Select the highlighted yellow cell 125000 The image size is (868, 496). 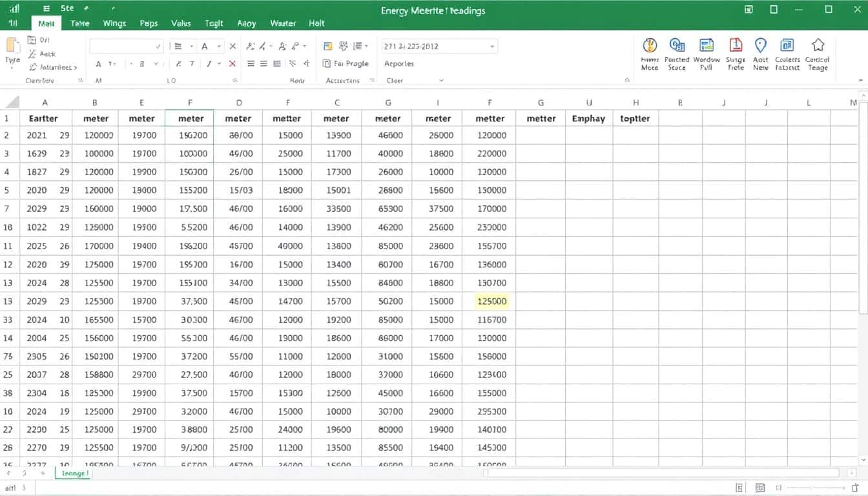tap(492, 301)
